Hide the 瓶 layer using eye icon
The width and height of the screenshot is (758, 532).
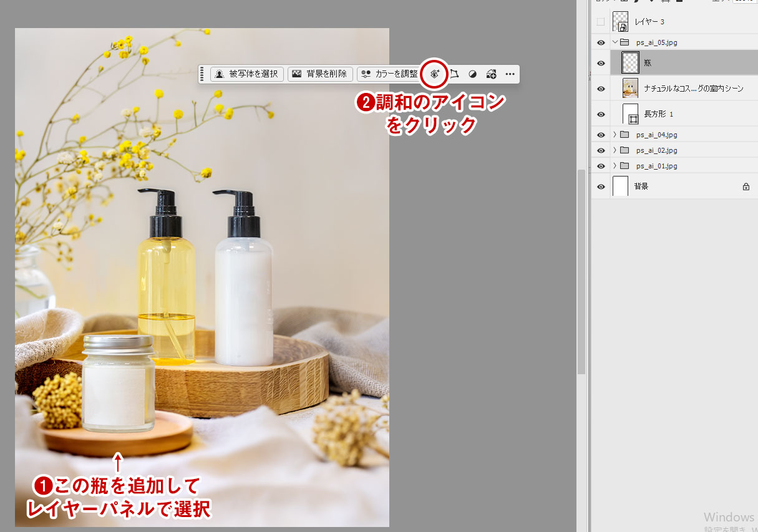tap(601, 63)
